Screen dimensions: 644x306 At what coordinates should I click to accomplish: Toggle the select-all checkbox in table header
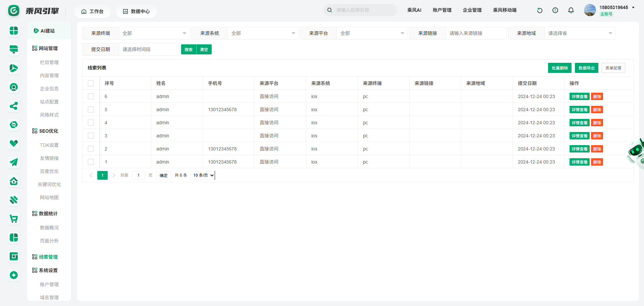[x=91, y=83]
